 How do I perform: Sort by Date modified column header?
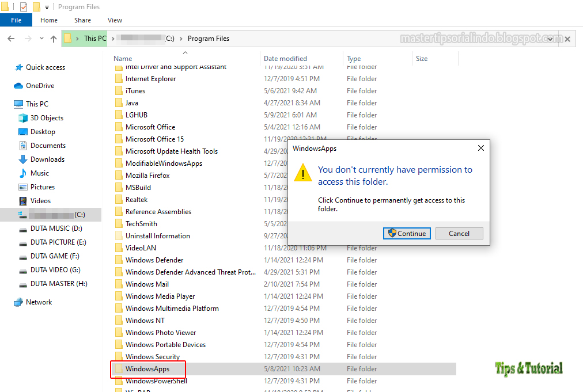(x=285, y=58)
